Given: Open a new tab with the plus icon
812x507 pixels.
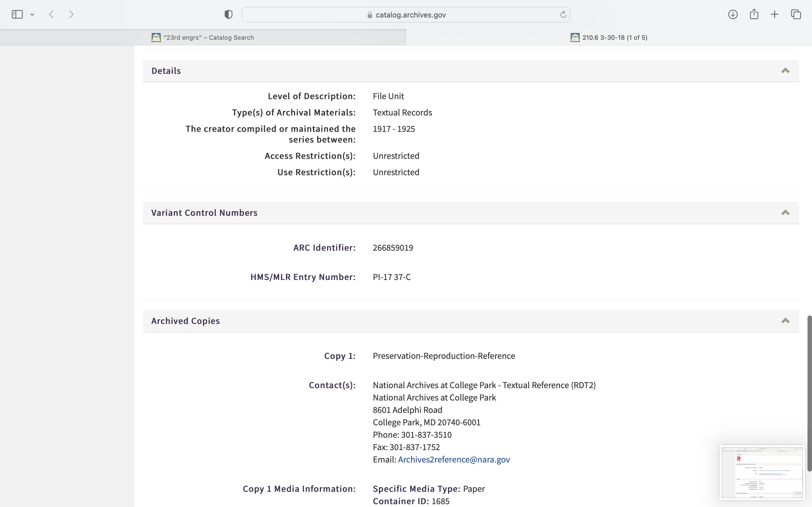Looking at the screenshot, I should pos(775,14).
